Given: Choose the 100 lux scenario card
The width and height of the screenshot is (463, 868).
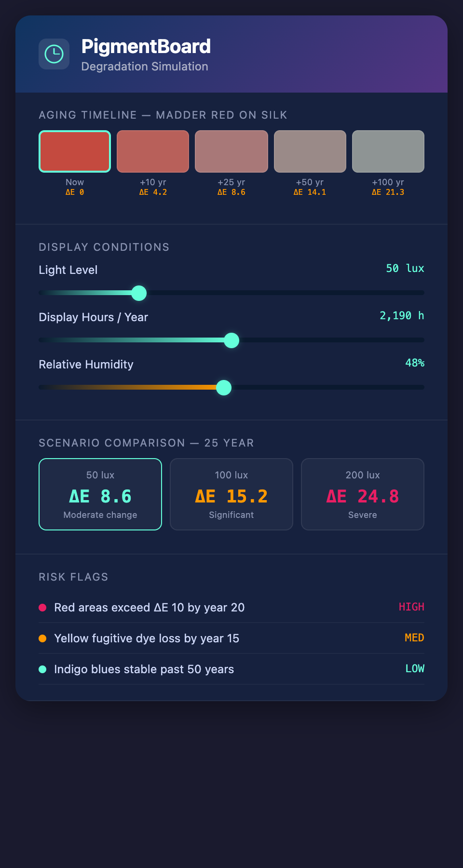Looking at the screenshot, I should click(x=231, y=494).
